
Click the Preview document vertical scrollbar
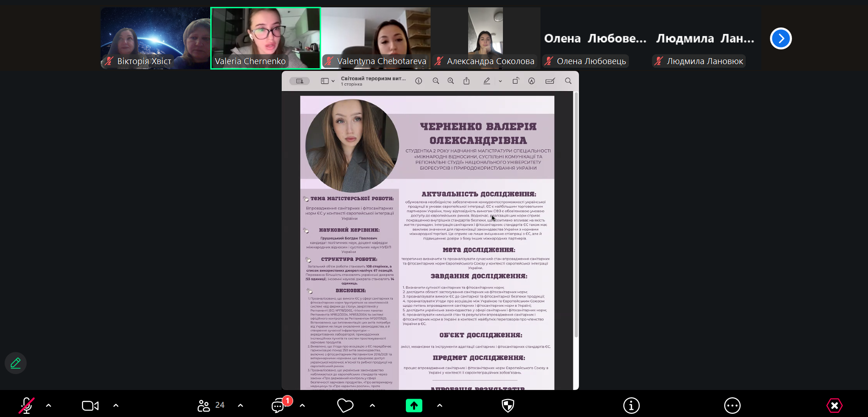point(576,215)
